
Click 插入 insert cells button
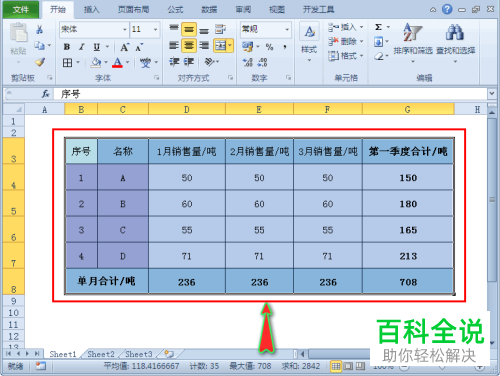tap(345, 27)
